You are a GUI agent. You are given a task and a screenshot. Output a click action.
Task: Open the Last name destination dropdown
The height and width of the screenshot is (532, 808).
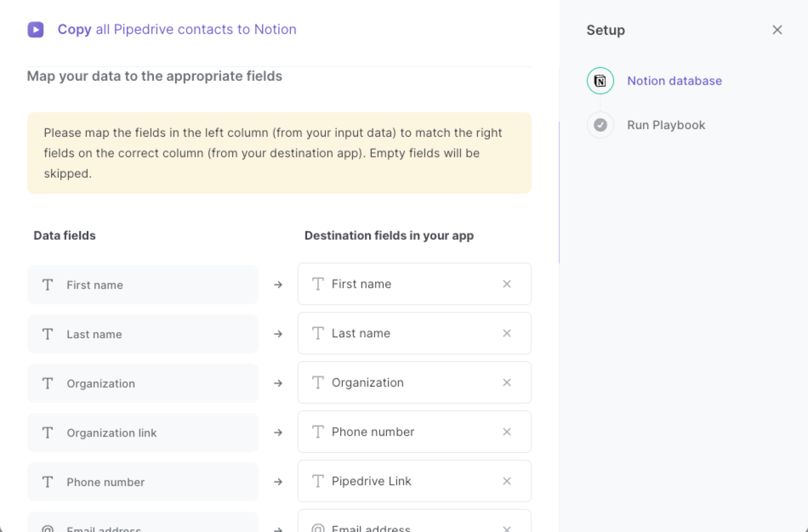[x=414, y=333]
